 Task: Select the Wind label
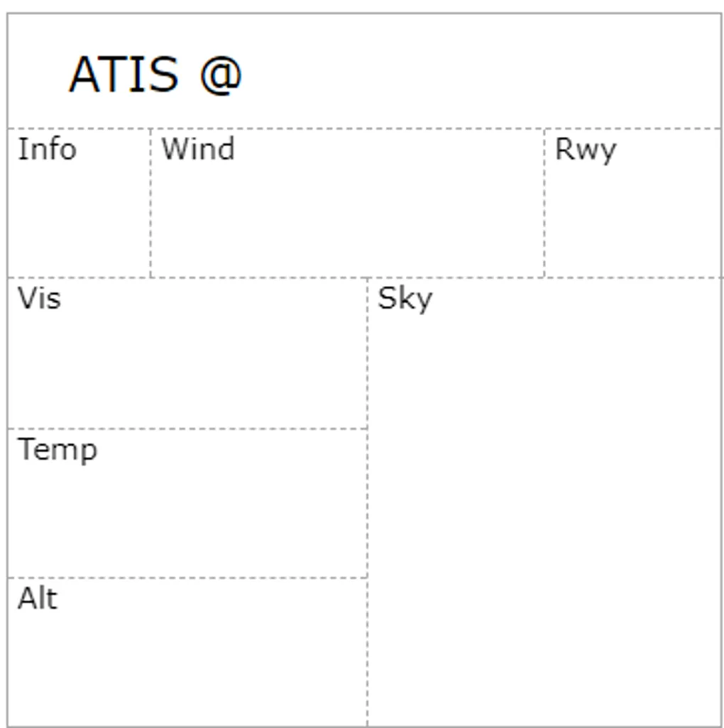[x=198, y=150]
